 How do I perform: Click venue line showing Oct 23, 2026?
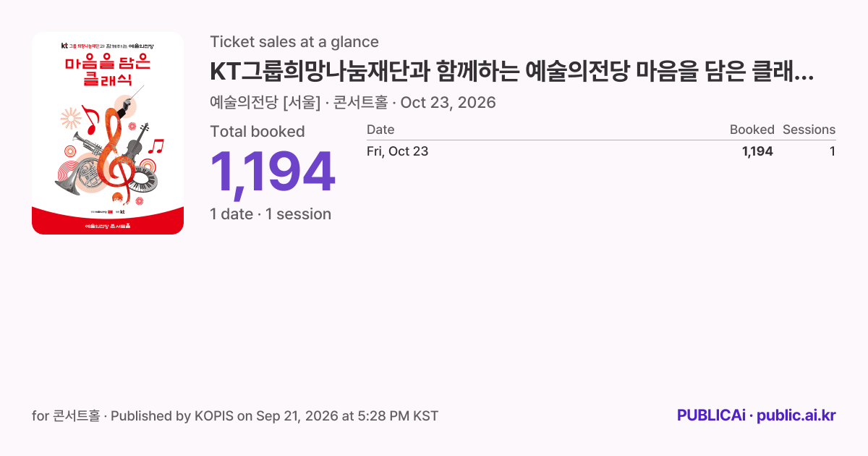[x=353, y=102]
